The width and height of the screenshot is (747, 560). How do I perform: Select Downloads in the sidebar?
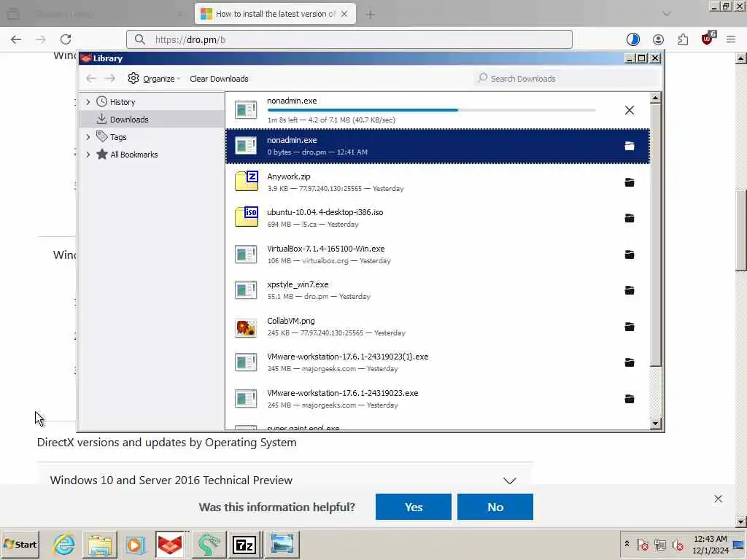tap(152, 120)
